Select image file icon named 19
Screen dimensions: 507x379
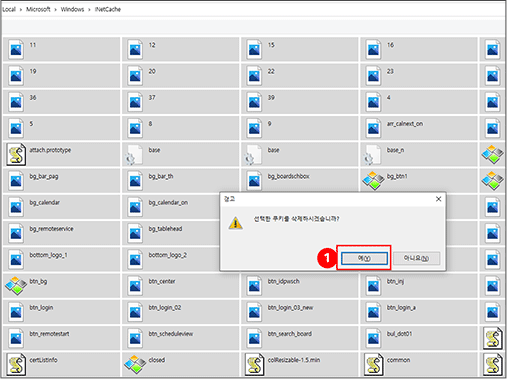pos(16,76)
